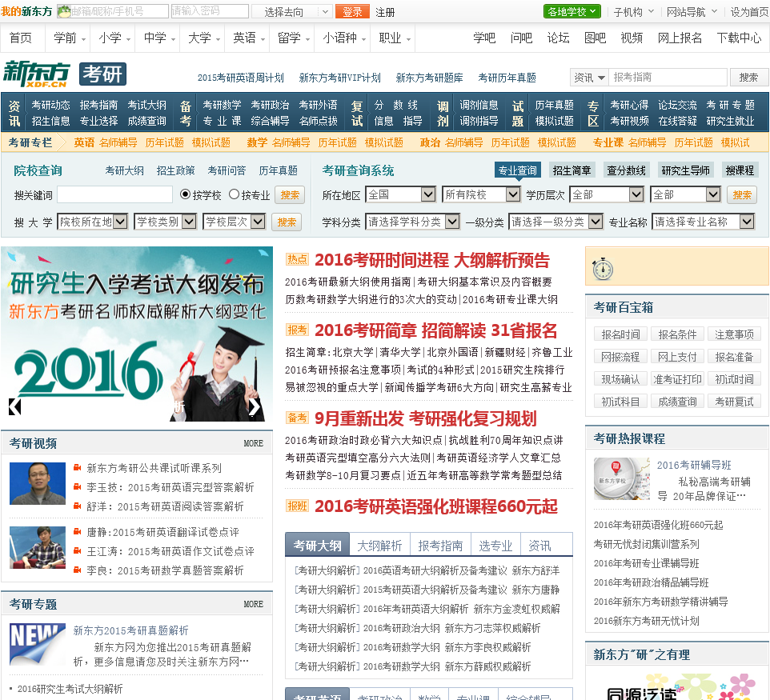Open the 院校所在地 dropdown
The height and width of the screenshot is (700, 770).
[92, 222]
